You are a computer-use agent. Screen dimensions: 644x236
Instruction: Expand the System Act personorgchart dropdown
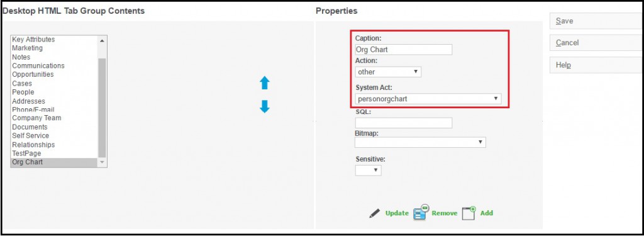coord(428,99)
